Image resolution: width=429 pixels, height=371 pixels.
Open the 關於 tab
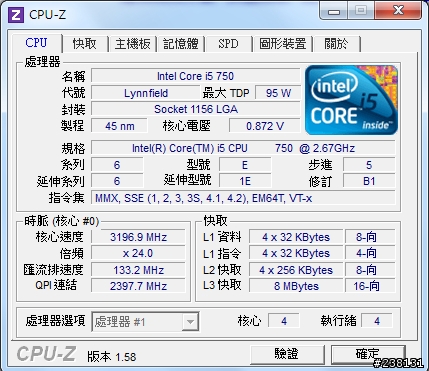pos(336,44)
